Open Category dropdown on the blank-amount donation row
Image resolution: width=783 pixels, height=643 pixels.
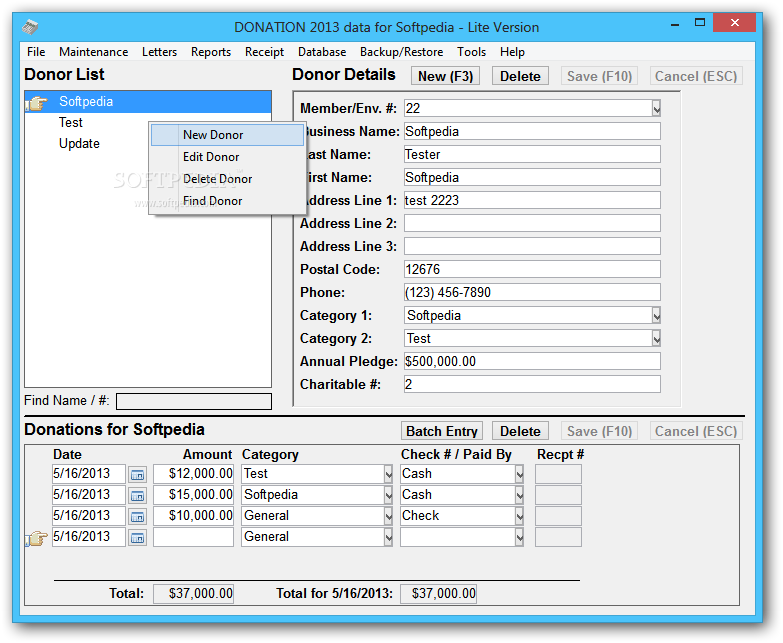point(389,537)
